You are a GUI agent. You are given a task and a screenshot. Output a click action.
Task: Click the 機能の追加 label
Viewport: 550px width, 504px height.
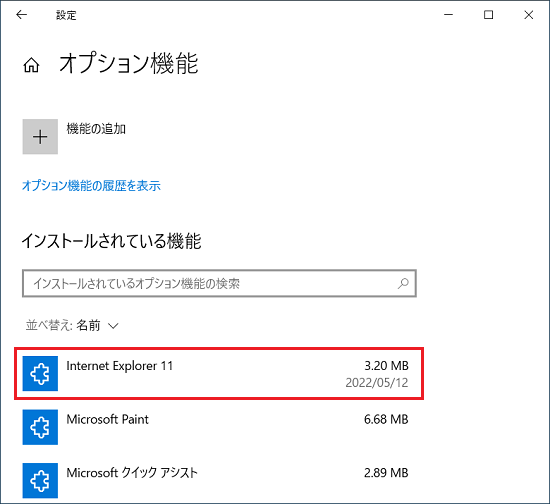[96, 129]
